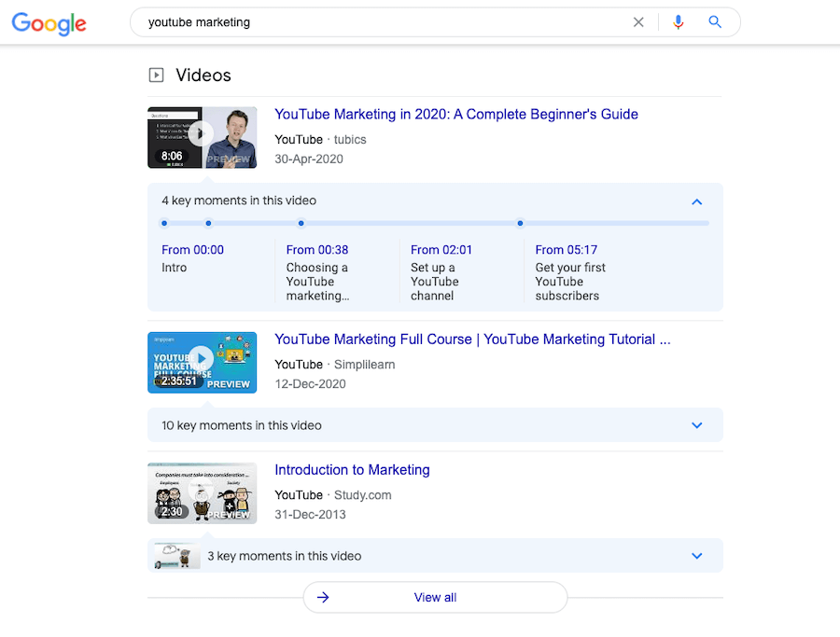
Task: Start voice search with the microphone icon
Action: [x=679, y=22]
